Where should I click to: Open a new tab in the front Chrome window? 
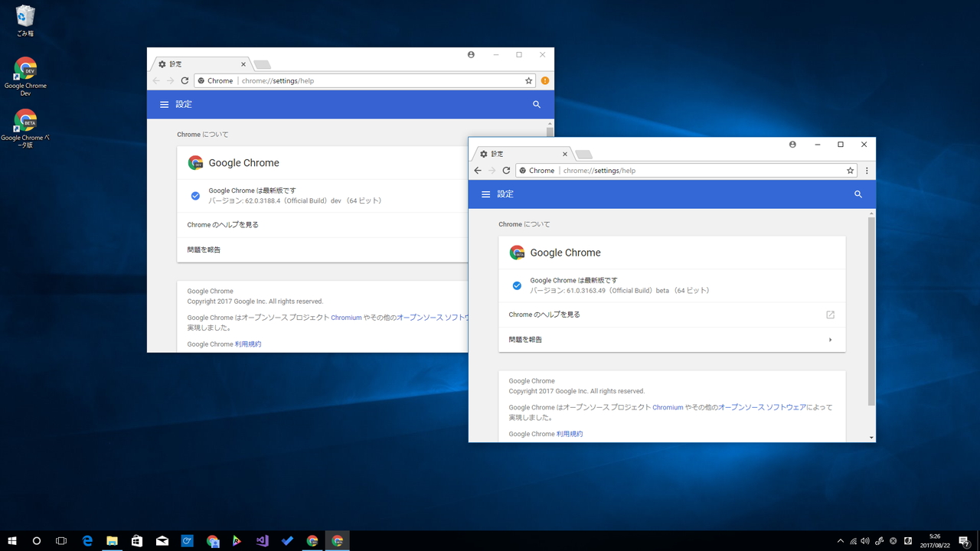[583, 154]
